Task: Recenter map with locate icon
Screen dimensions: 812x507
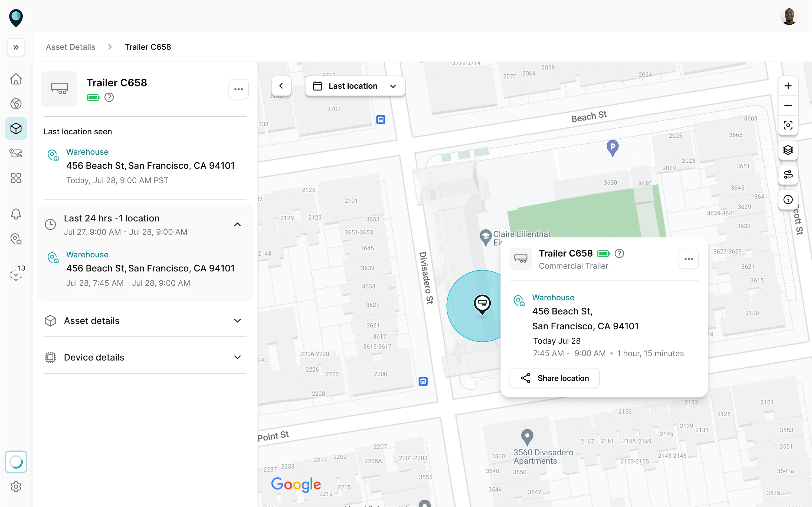Action: coord(788,125)
